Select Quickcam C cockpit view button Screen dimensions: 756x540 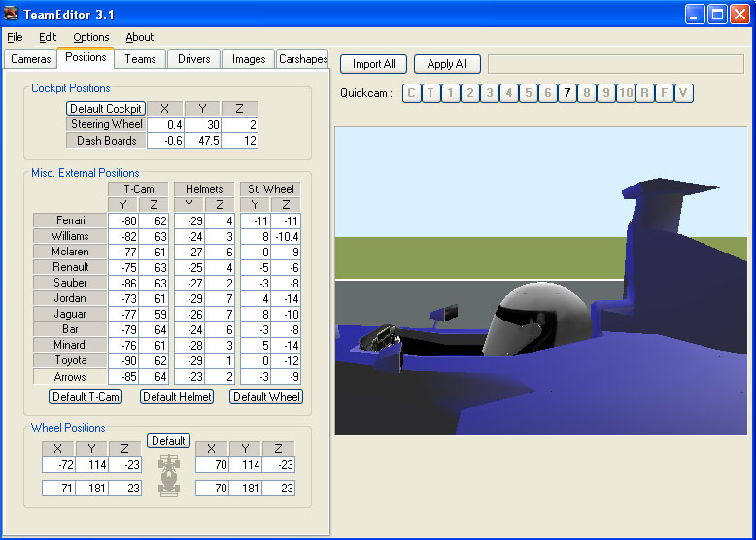(412, 93)
